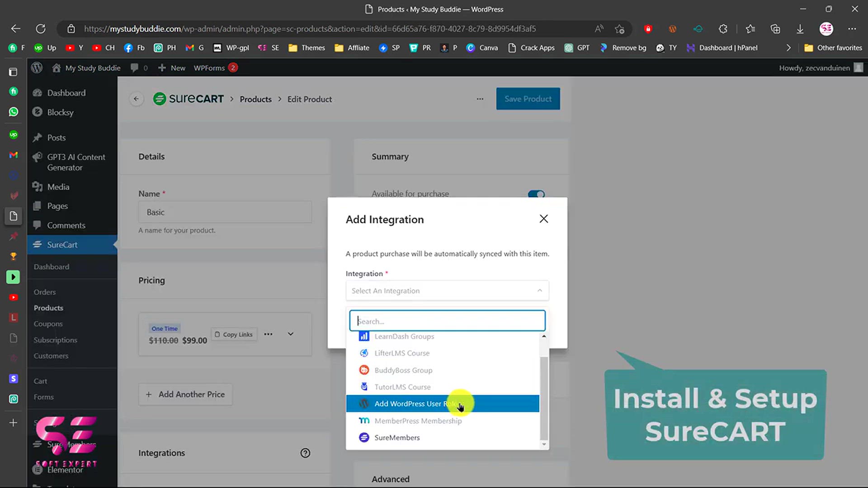
Task: Open WhatsApp in the browser sidebar
Action: [x=14, y=112]
